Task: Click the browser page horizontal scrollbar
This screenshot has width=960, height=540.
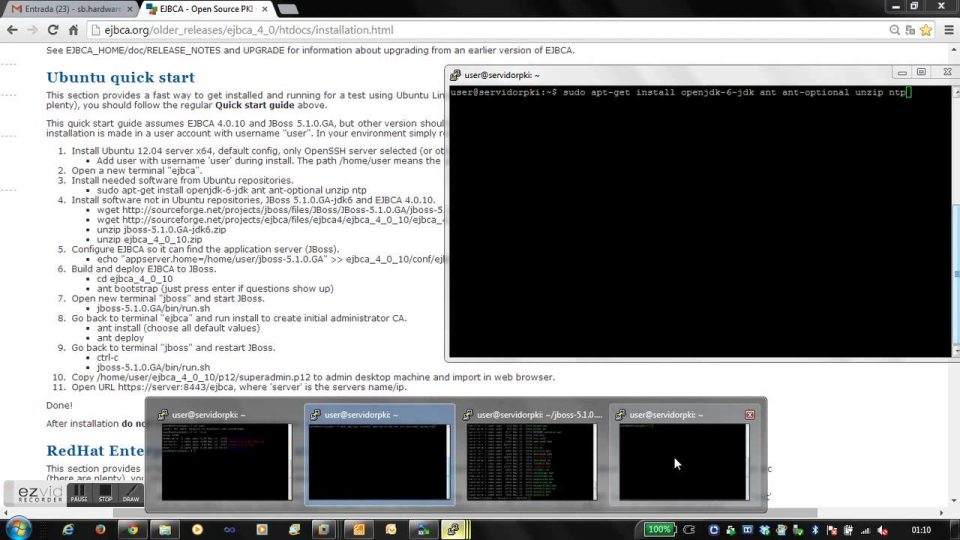Action: [464, 512]
